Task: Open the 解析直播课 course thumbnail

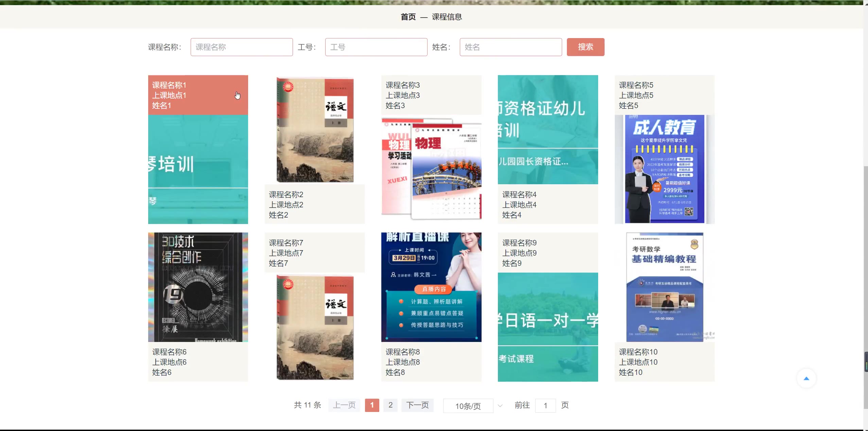Action: [x=431, y=287]
